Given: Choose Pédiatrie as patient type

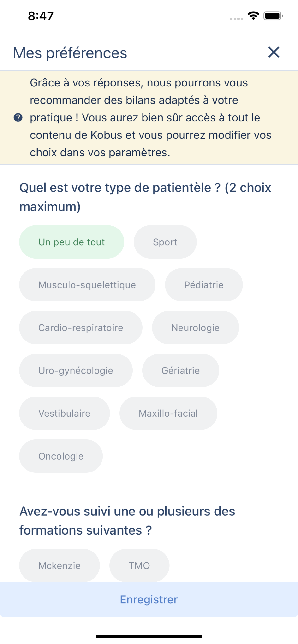Looking at the screenshot, I should 204,285.
